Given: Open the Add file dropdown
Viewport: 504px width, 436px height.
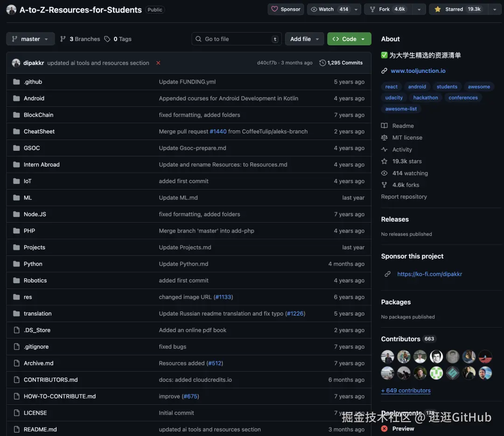Looking at the screenshot, I should click(304, 39).
